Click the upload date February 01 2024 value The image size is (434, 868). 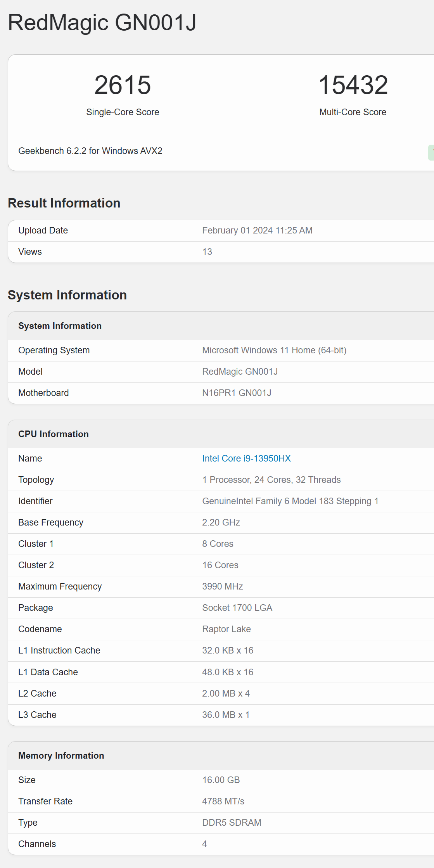(x=257, y=230)
